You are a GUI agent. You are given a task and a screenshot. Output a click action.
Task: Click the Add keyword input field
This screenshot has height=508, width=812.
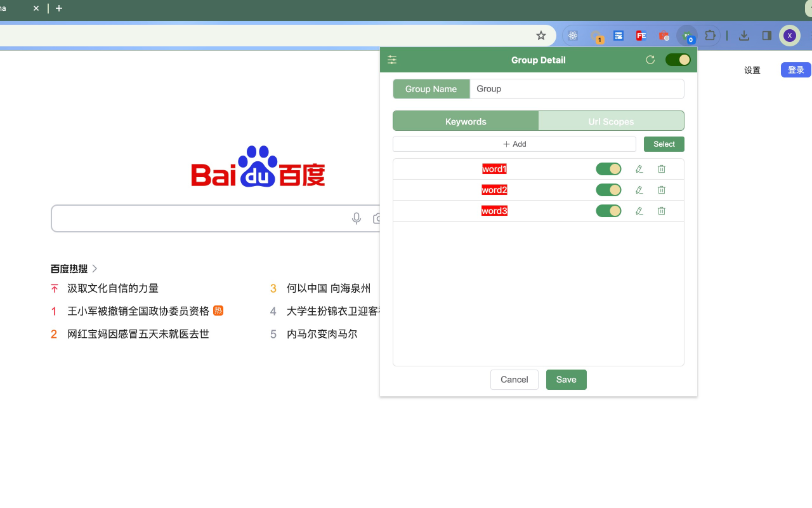tap(514, 144)
